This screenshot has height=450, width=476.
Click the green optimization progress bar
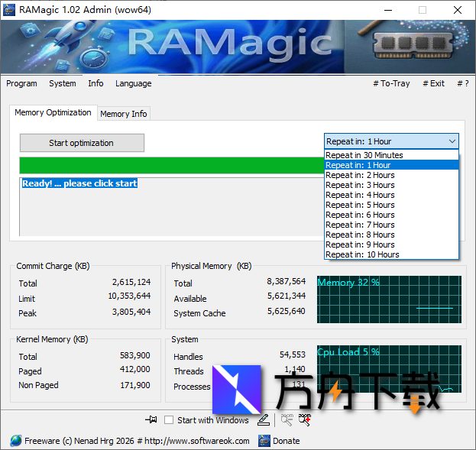click(172, 166)
